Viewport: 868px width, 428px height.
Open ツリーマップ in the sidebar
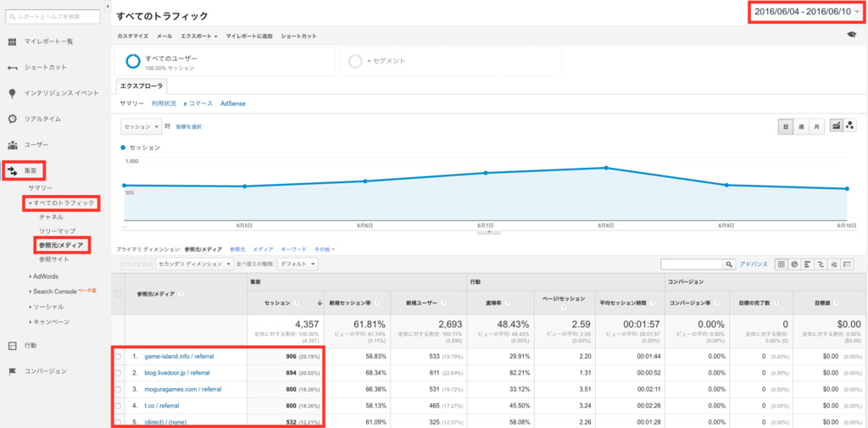tap(57, 231)
